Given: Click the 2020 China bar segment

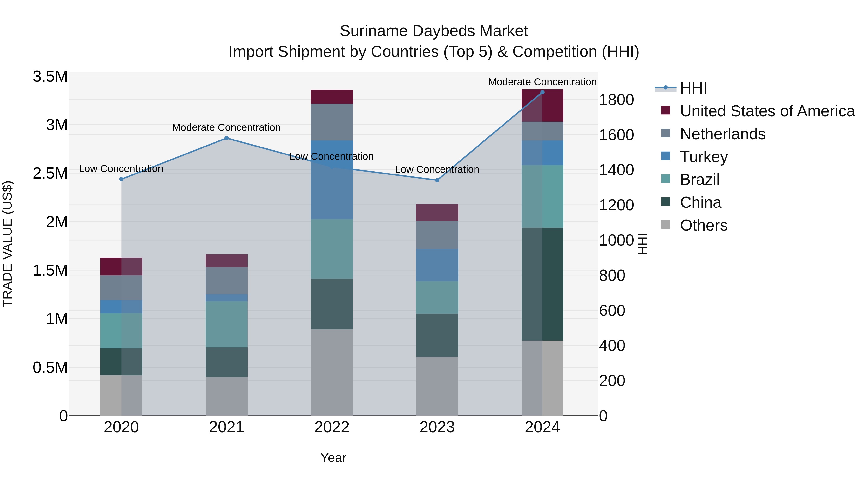Looking at the screenshot, I should (x=121, y=362).
